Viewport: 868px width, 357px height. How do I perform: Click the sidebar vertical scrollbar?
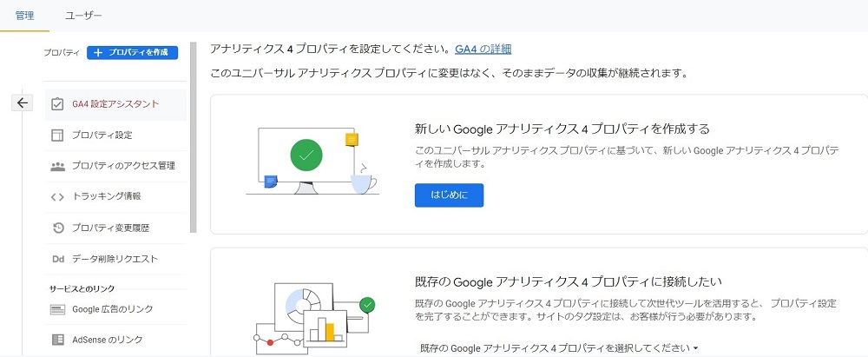click(194, 137)
